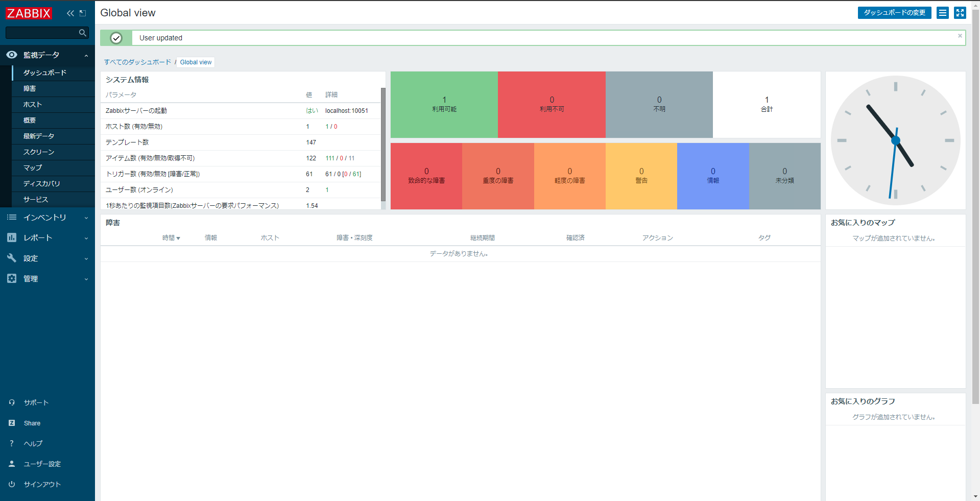Collapse the sidebar with double-chevron icon
Image resolution: width=980 pixels, height=501 pixels.
tap(70, 13)
